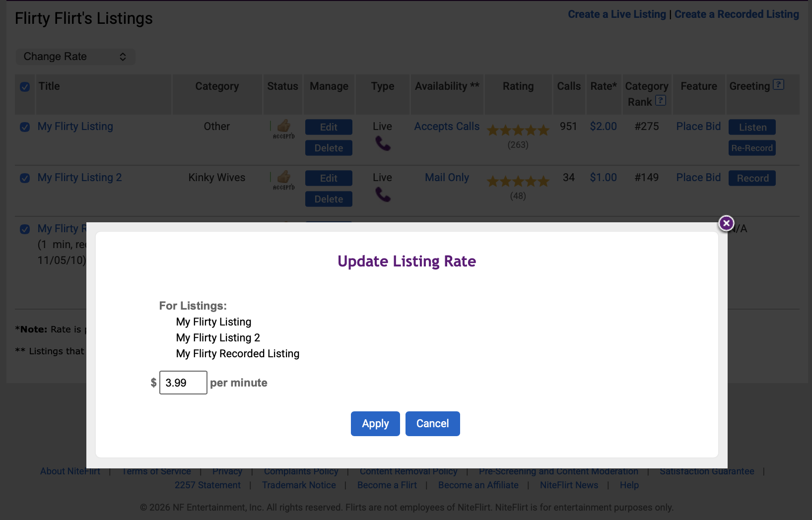Toggle the select-all checkbox in the table header
812x520 pixels.
point(25,87)
